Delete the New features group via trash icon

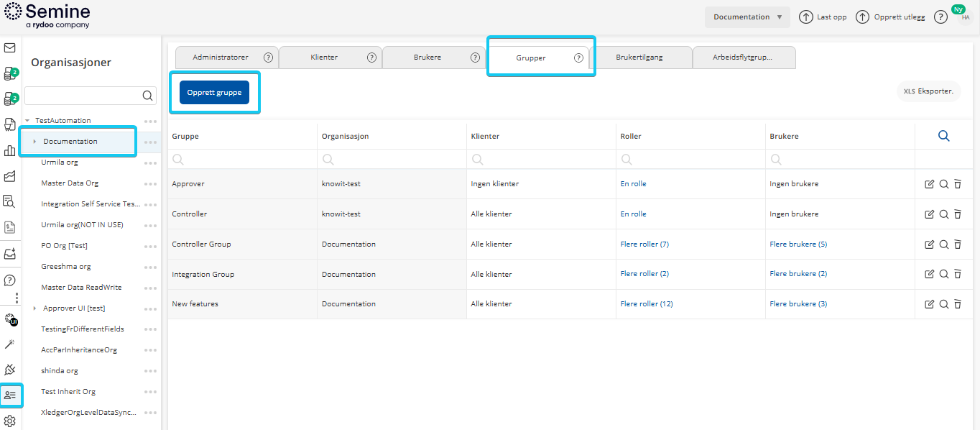[x=958, y=304]
